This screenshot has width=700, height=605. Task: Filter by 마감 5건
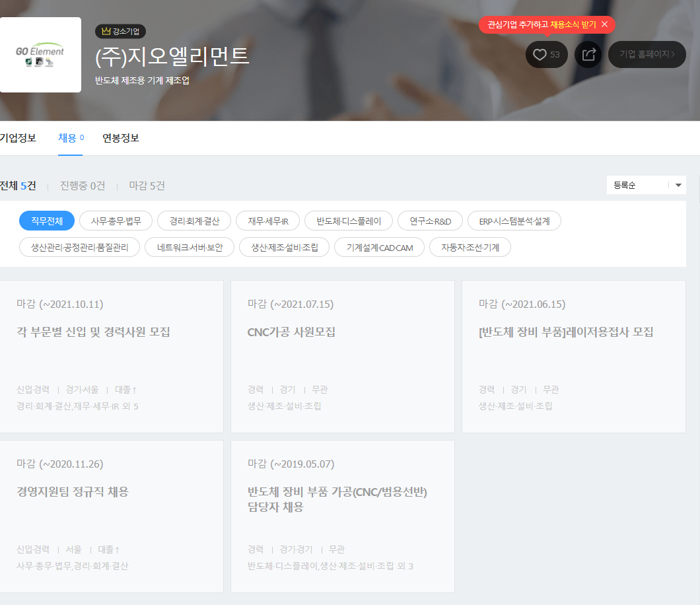click(x=147, y=186)
